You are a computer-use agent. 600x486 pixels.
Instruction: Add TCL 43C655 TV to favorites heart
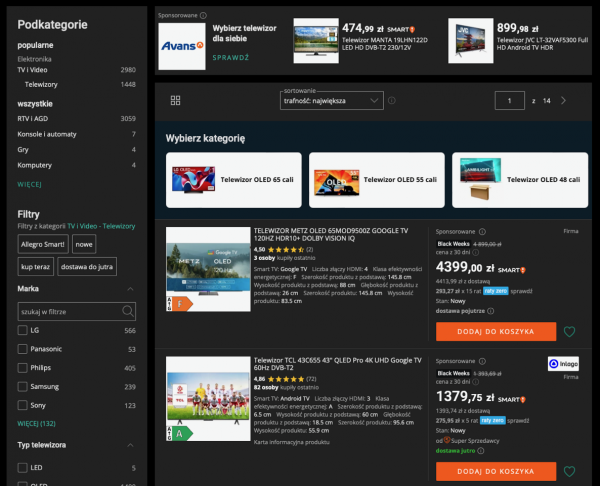(569, 470)
